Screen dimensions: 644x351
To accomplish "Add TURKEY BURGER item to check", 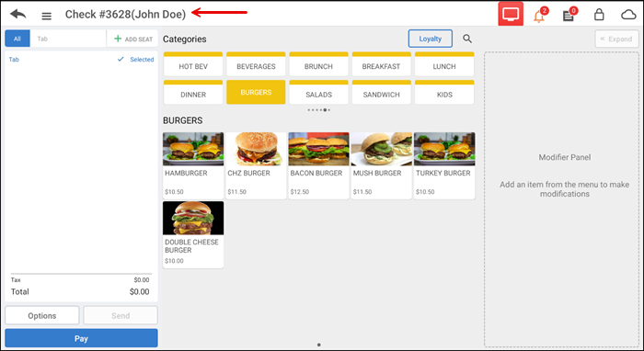I will pos(444,165).
